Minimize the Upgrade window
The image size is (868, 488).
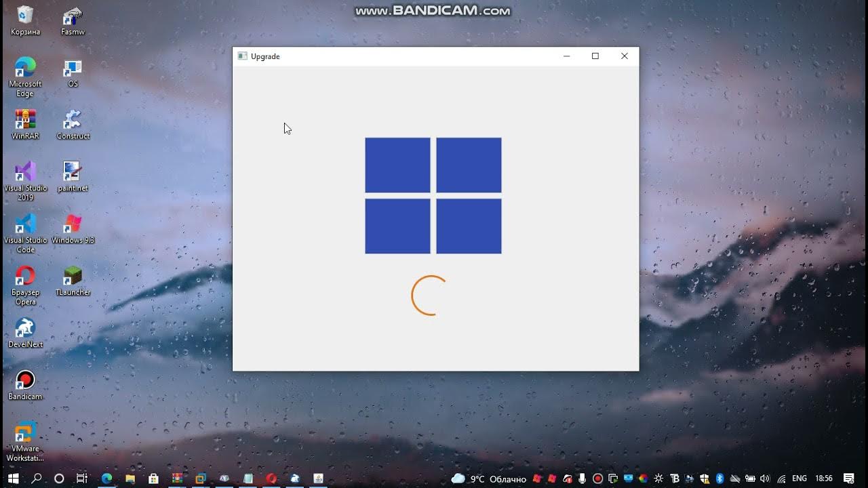coord(567,56)
